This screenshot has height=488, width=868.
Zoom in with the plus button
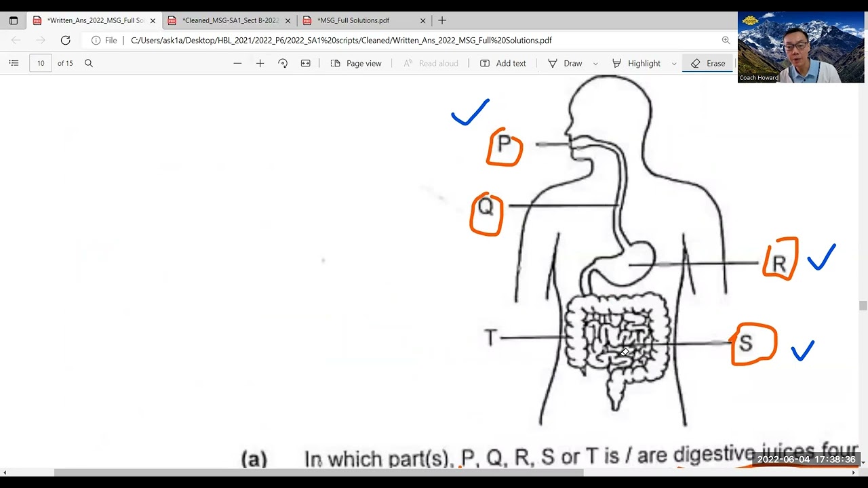point(260,63)
